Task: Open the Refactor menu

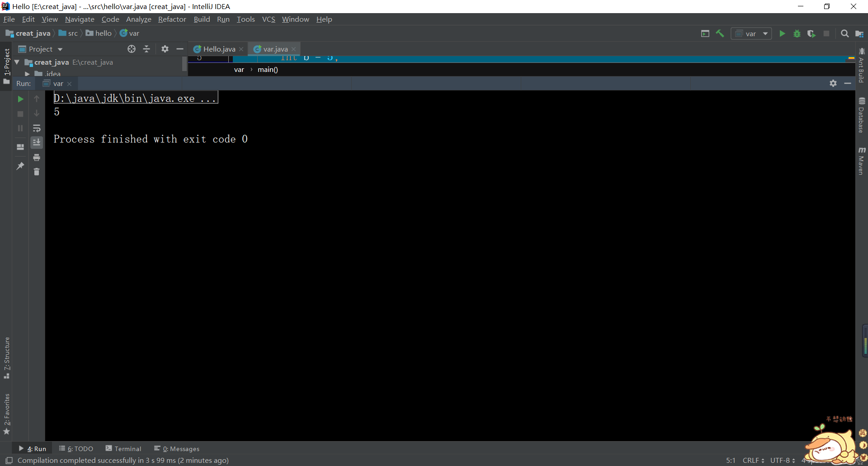Action: (x=172, y=19)
